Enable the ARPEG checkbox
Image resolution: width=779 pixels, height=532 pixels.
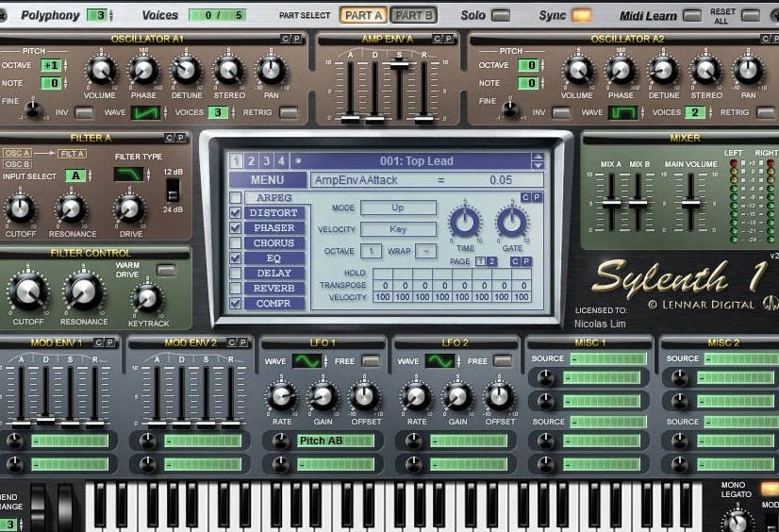click(x=236, y=198)
